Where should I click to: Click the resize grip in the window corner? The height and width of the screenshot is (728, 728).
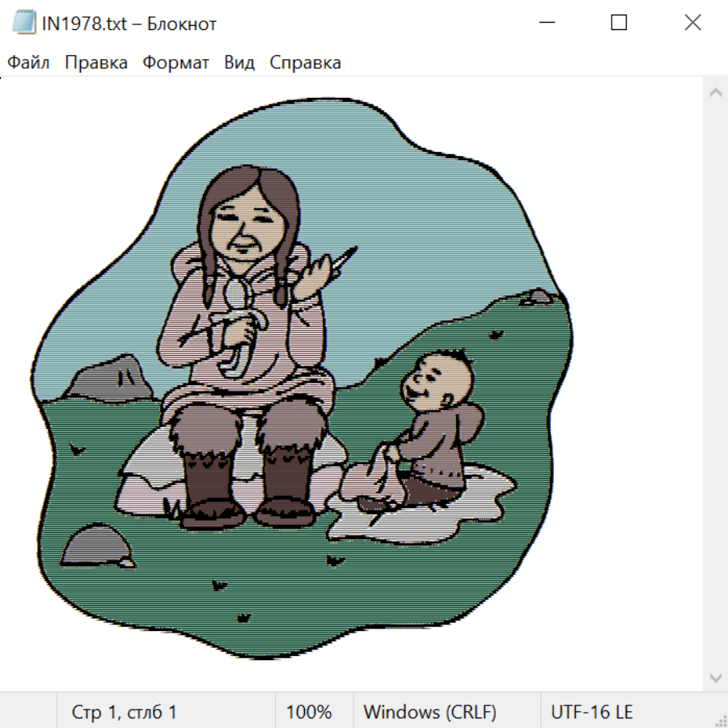(720, 720)
